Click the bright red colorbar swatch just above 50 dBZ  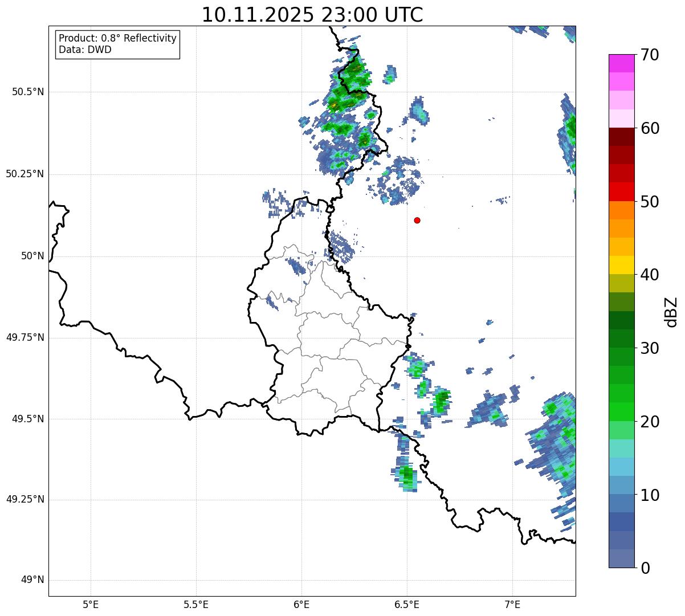[621, 191]
